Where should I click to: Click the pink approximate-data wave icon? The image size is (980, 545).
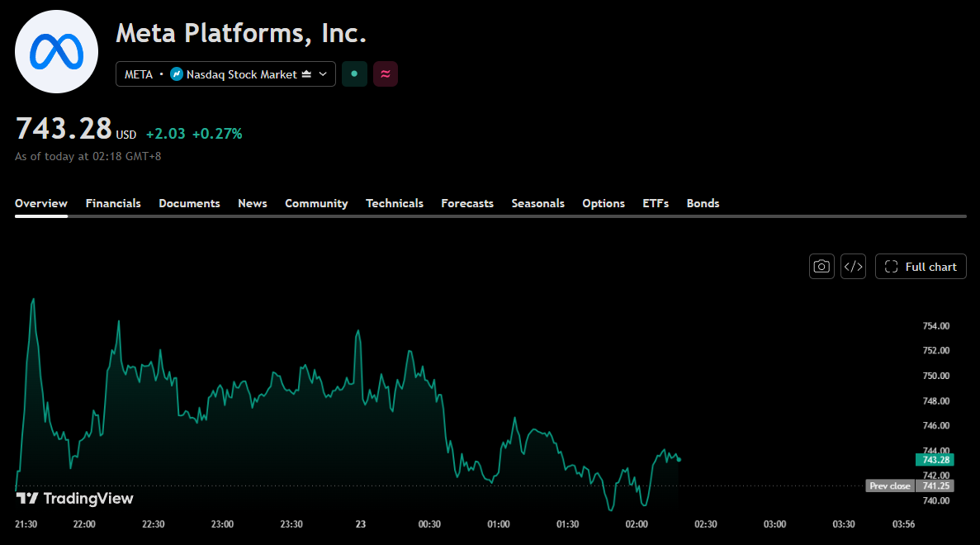click(386, 73)
